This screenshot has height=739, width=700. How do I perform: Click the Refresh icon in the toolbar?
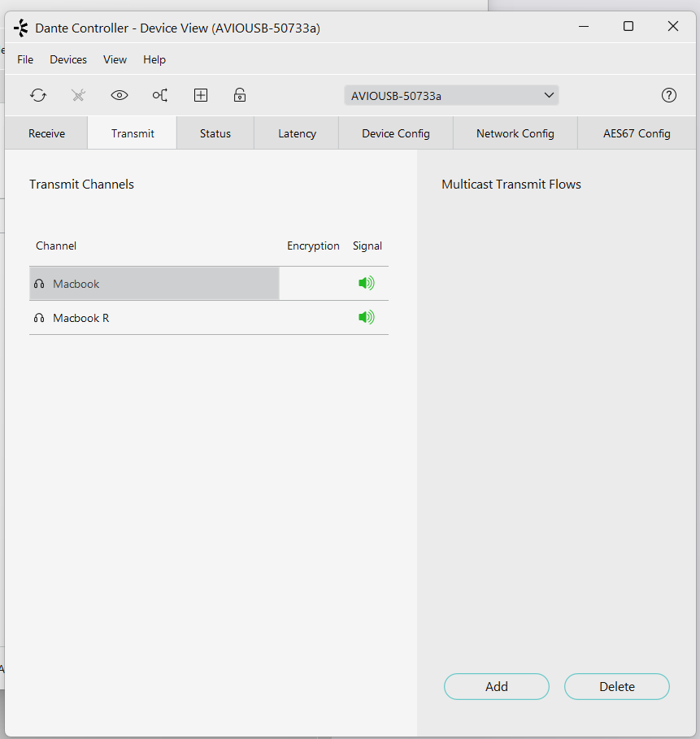click(38, 95)
